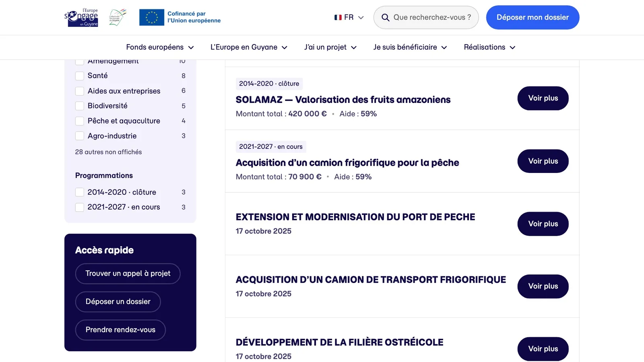Open the L'Europe en Guyane menu

[249, 47]
